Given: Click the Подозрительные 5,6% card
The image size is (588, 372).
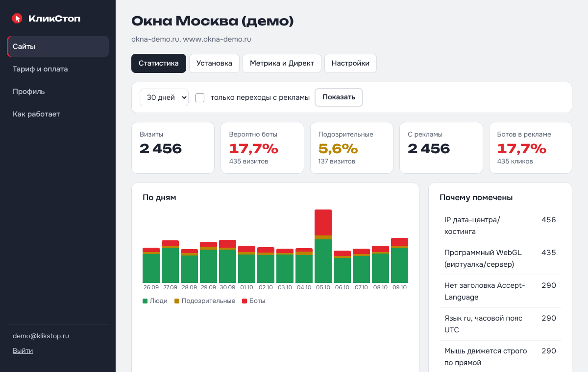Looking at the screenshot, I should click(x=352, y=148).
